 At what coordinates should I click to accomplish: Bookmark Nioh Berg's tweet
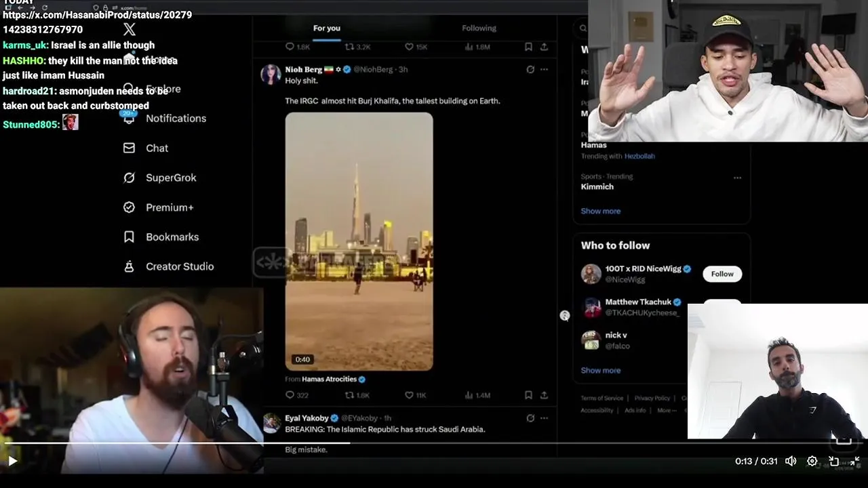(x=528, y=395)
